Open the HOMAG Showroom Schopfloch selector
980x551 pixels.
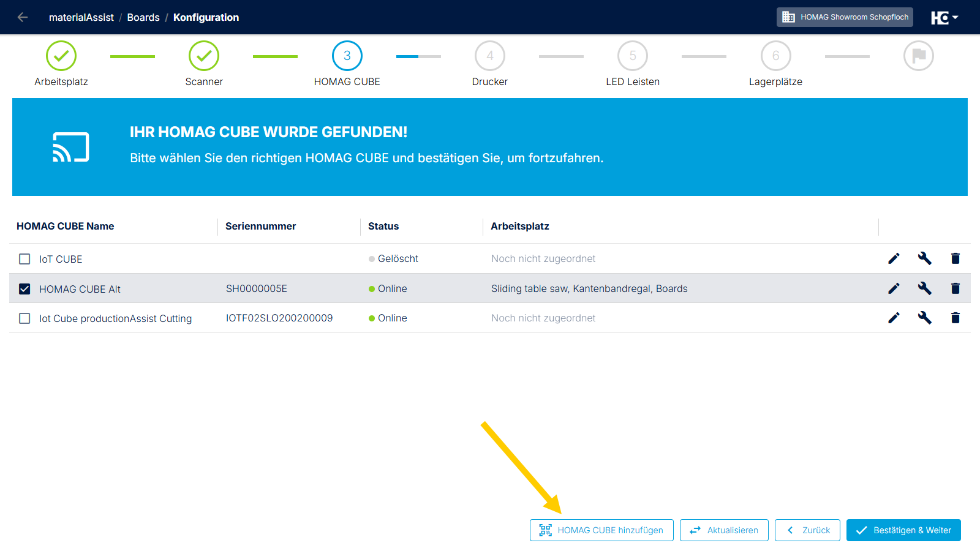(845, 17)
